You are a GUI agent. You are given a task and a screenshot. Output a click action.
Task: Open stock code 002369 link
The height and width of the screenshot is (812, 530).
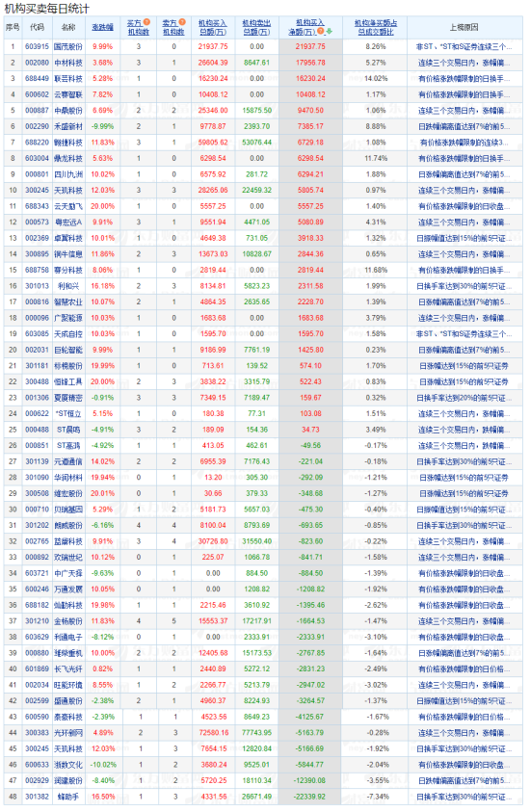(37, 238)
